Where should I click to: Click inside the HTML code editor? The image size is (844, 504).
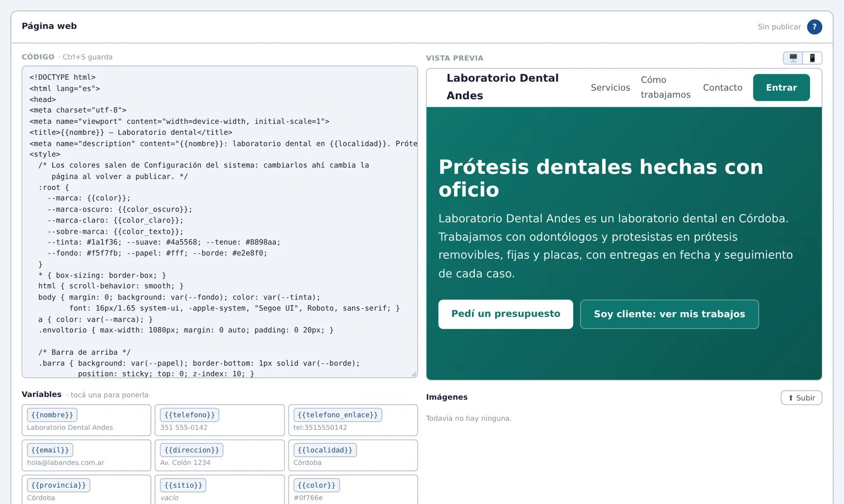pos(219,222)
